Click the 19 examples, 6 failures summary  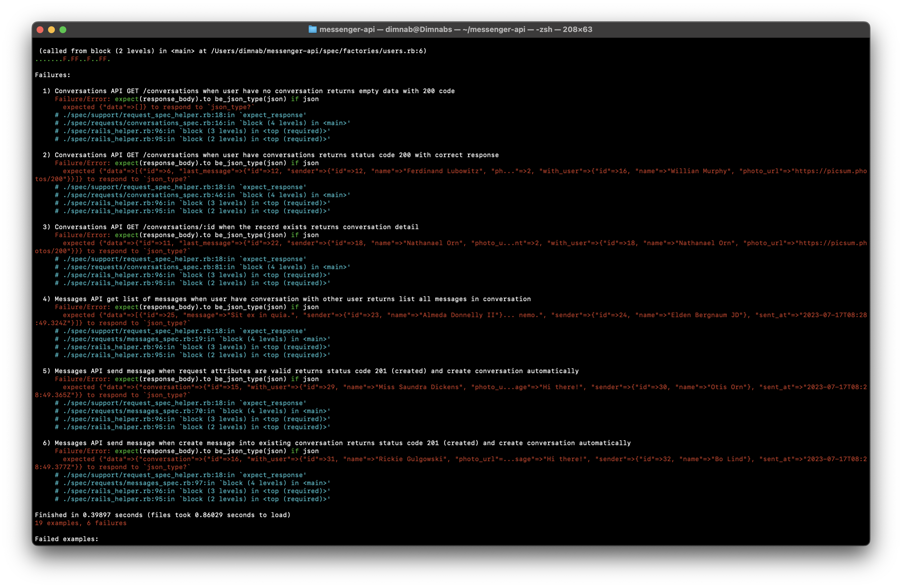point(80,523)
